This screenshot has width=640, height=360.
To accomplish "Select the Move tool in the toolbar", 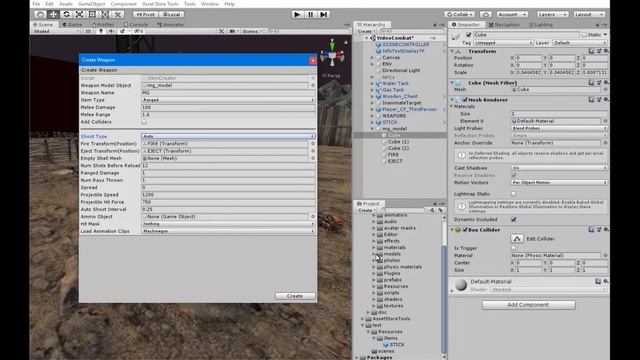I will tap(53, 14).
